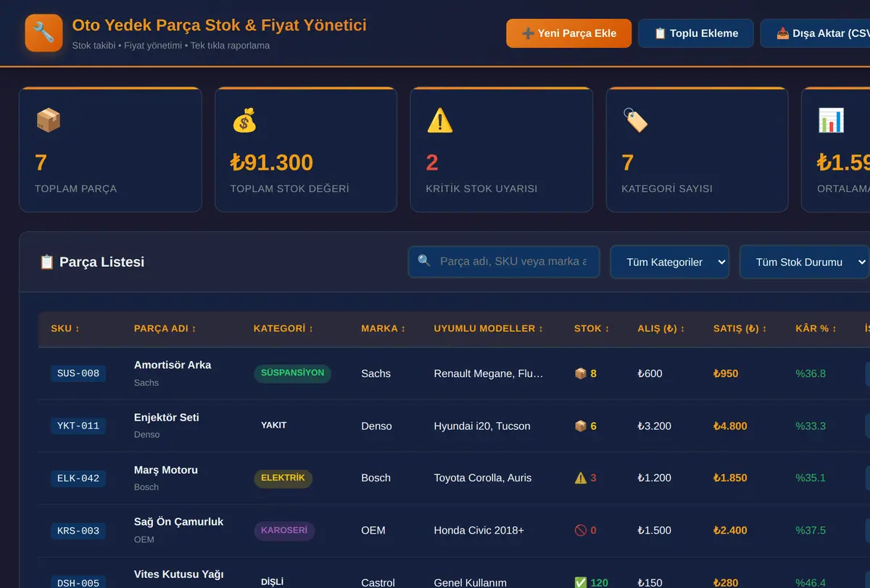Sort by Uyumlu Modeller column header
Image resolution: width=870 pixels, height=588 pixels.
[x=489, y=328]
